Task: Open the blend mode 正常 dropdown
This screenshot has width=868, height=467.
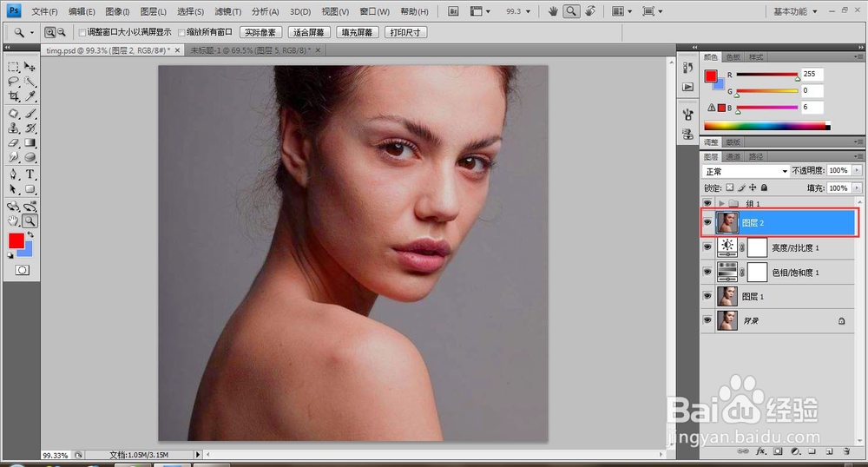Action: pyautogui.click(x=746, y=171)
